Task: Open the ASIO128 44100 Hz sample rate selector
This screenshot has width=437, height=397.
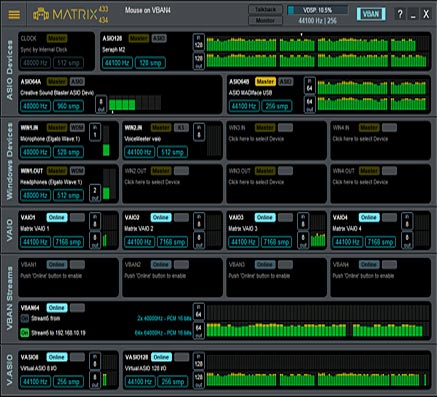Action: [x=117, y=63]
